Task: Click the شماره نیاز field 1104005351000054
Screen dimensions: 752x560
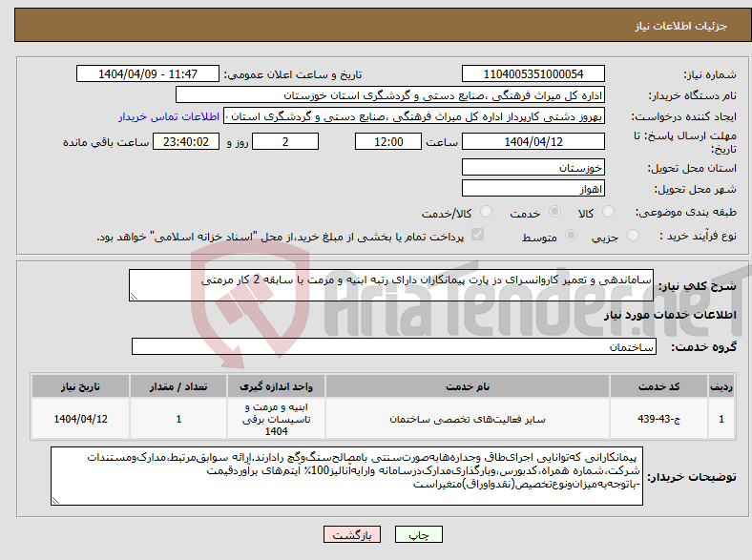Action: point(533,73)
